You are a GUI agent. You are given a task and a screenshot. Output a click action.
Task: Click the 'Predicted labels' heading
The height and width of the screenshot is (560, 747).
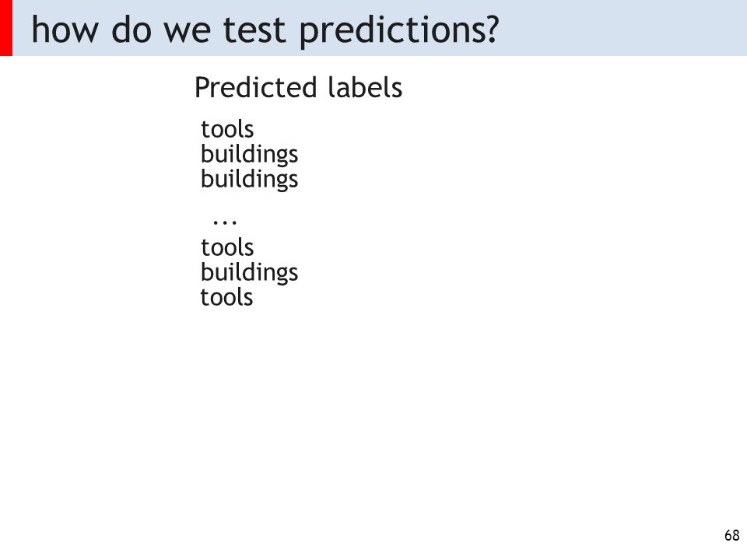(x=298, y=88)
